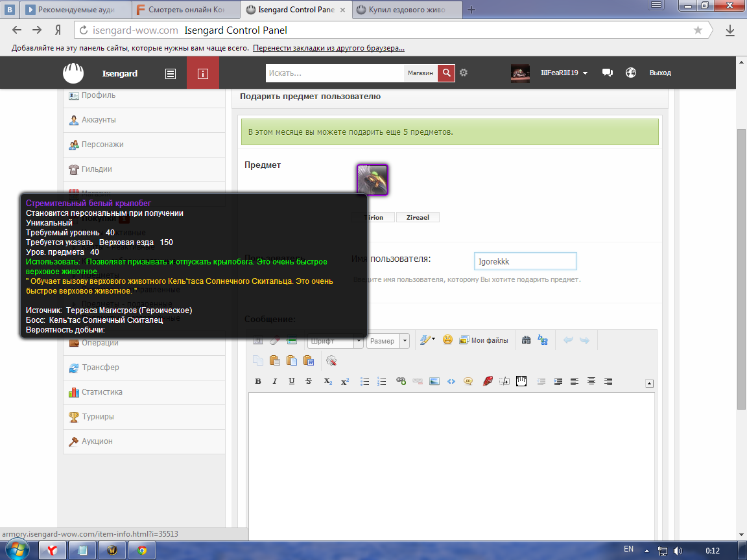Screen dimensions: 747x560
Task: Open find and replace tool
Action: point(543,340)
